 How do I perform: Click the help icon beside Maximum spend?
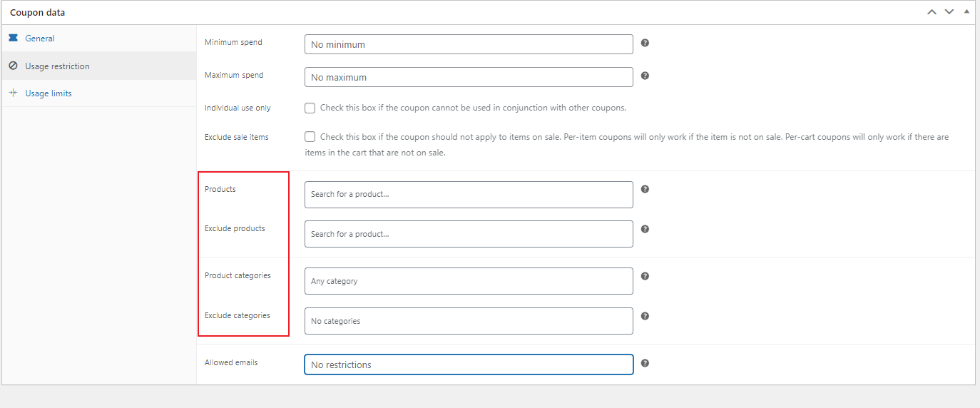tap(645, 76)
